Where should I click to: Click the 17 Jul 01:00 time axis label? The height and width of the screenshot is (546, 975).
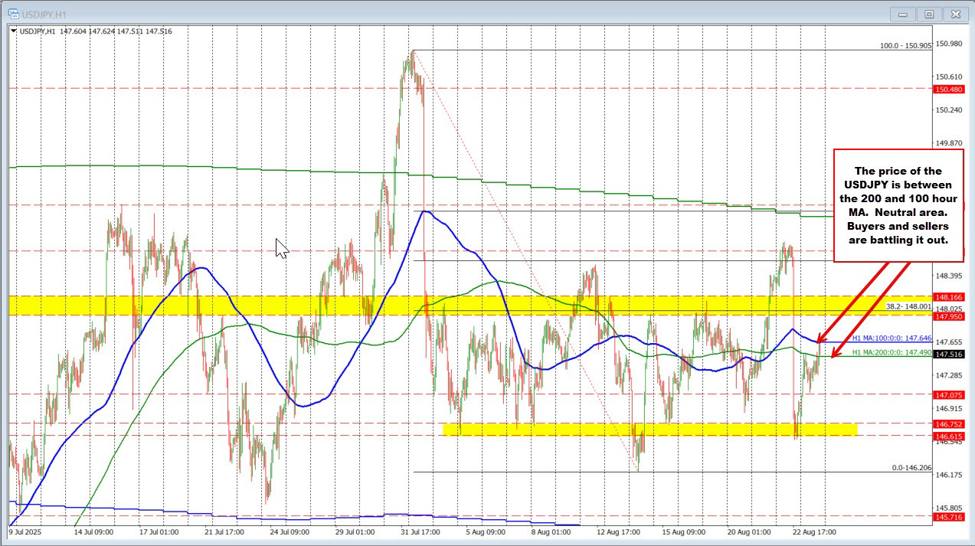point(159,532)
